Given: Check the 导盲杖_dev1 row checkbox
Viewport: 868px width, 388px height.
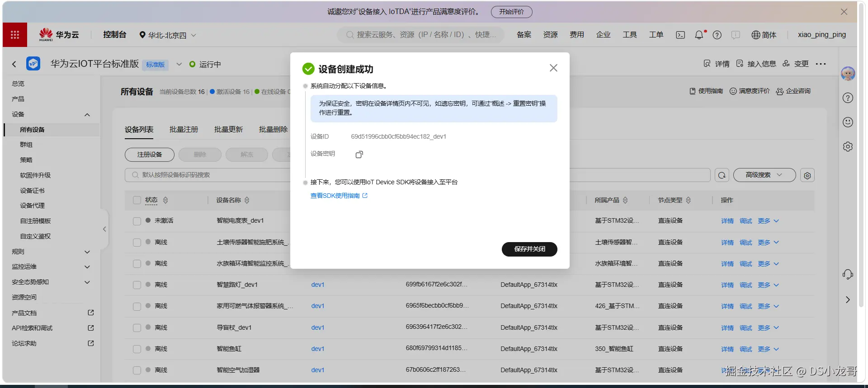Looking at the screenshot, I should pos(137,328).
